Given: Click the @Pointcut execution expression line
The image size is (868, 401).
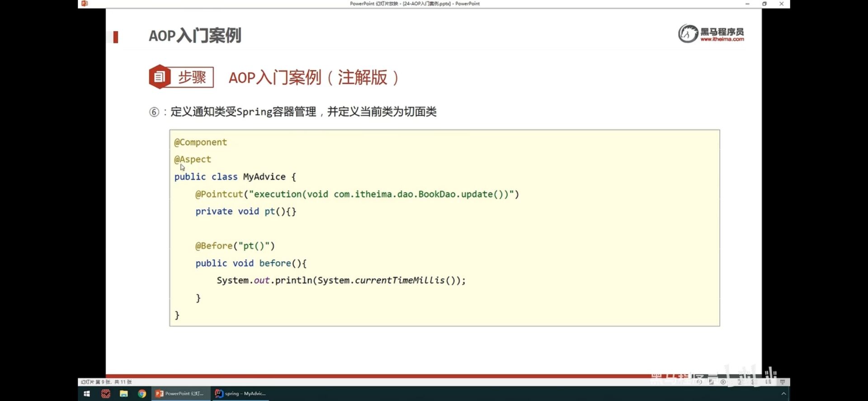Looking at the screenshot, I should click(x=357, y=194).
